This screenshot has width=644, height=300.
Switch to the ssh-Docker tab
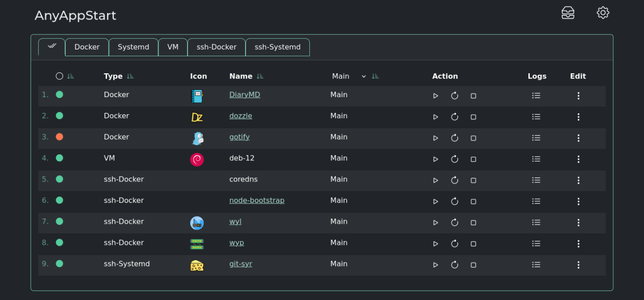217,47
